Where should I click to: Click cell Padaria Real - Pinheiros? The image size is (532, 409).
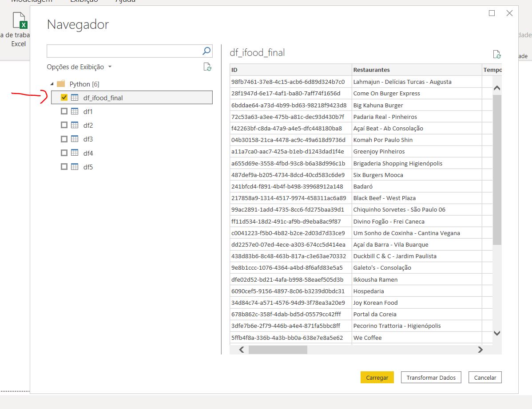point(417,117)
